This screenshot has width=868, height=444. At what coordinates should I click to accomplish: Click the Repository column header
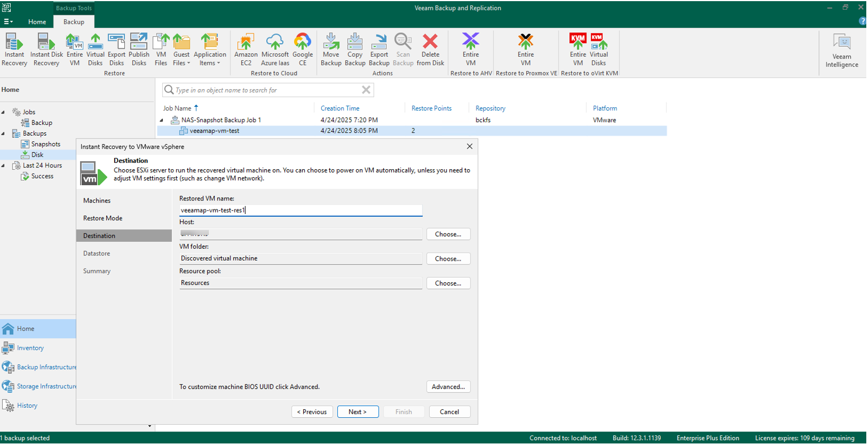(490, 108)
